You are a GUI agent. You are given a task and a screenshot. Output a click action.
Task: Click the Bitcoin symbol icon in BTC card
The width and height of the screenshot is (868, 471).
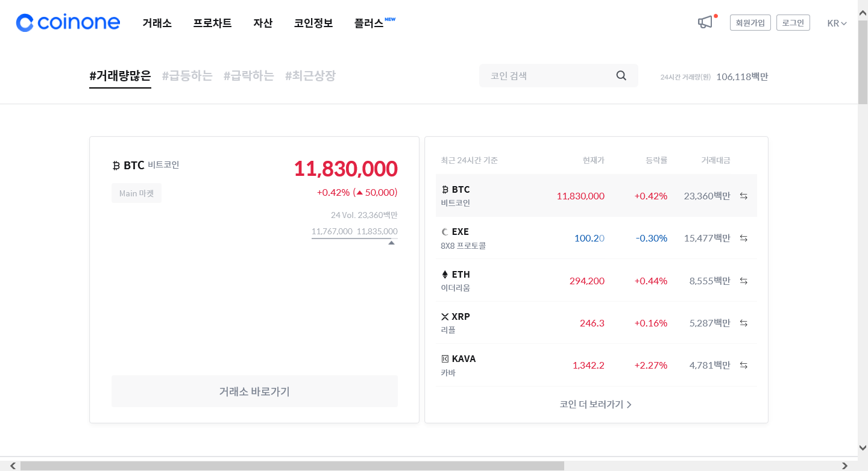point(116,165)
